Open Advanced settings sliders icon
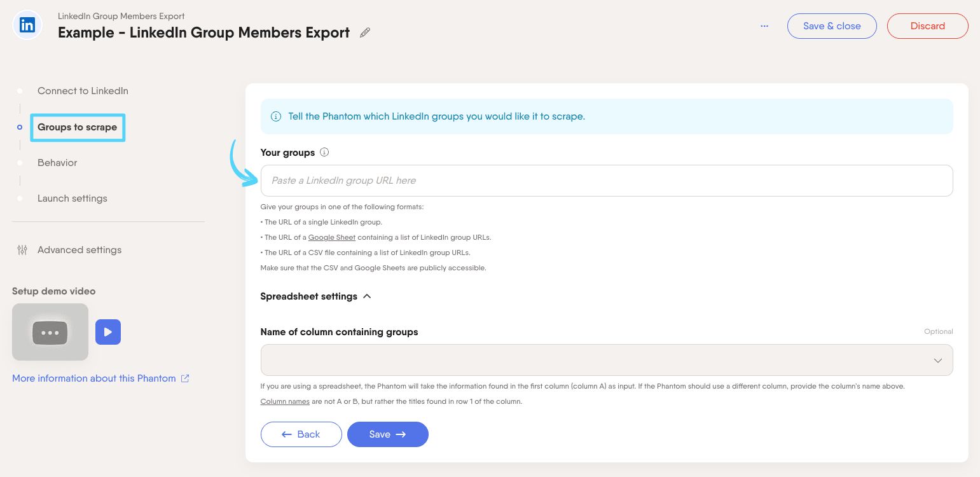The image size is (980, 477). pos(22,250)
